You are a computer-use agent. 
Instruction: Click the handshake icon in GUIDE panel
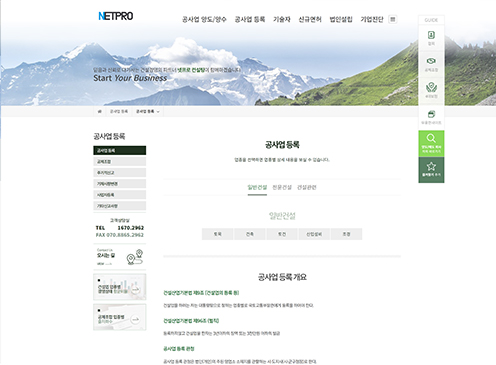point(431,61)
